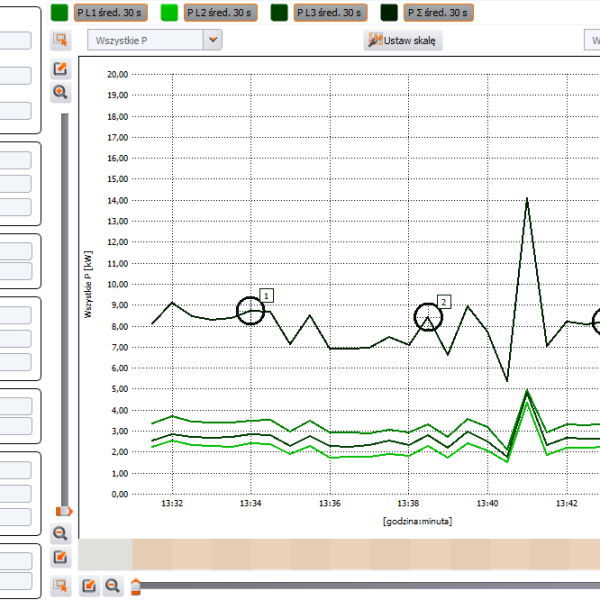This screenshot has width=600, height=600.
Task: Click the vertical zoom-in magnifier icon
Action: pyautogui.click(x=60, y=92)
